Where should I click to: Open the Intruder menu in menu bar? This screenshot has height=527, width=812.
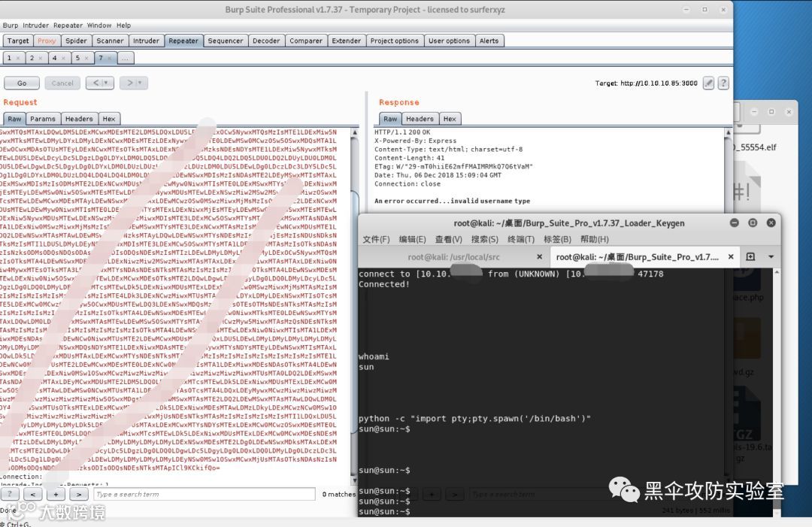click(x=36, y=26)
